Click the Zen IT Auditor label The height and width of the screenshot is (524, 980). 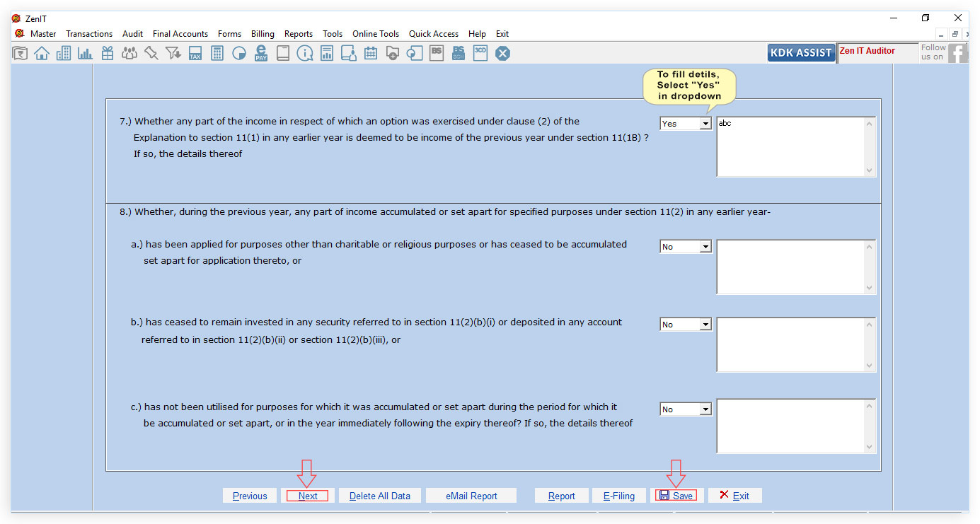pyautogui.click(x=867, y=51)
